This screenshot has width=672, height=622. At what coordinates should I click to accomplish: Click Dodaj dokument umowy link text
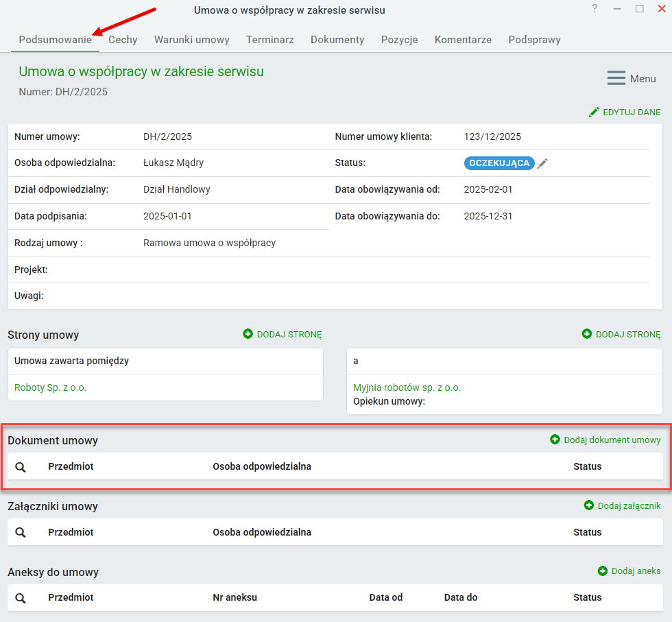tap(612, 440)
